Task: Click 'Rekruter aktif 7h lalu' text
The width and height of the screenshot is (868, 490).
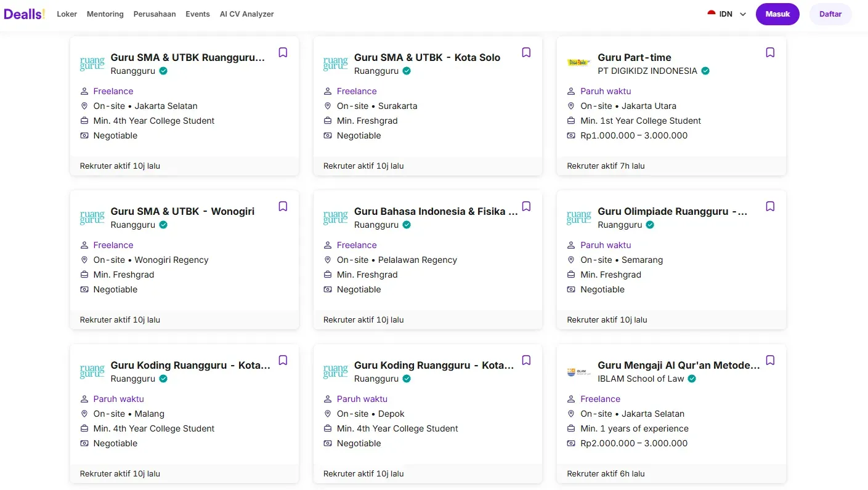Action: 606,166
